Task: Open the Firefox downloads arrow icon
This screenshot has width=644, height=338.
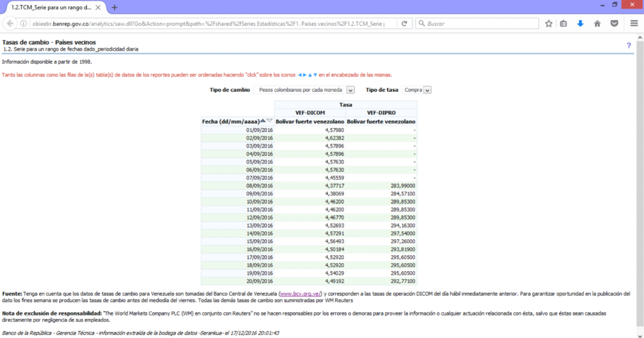Action: 580,23
